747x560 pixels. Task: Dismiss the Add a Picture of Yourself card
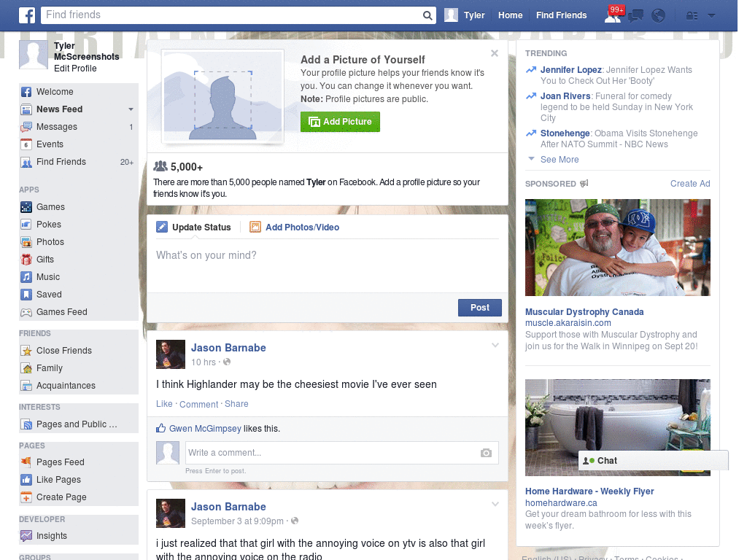[495, 53]
